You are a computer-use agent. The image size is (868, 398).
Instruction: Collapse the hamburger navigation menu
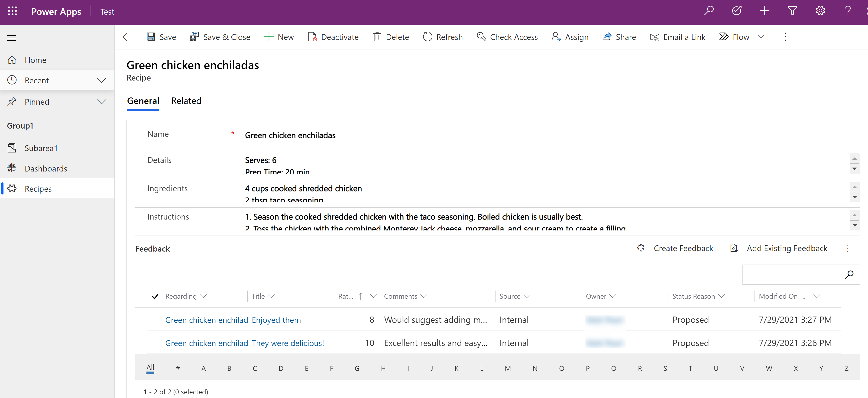point(12,38)
